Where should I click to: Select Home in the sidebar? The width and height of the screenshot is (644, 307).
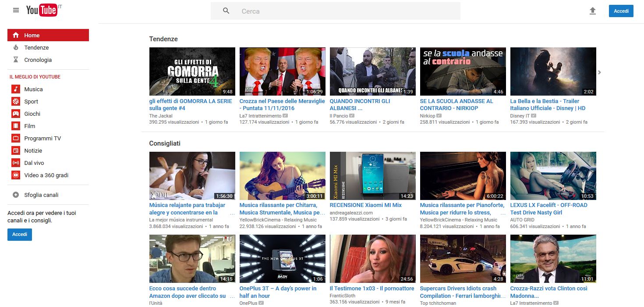(48, 35)
